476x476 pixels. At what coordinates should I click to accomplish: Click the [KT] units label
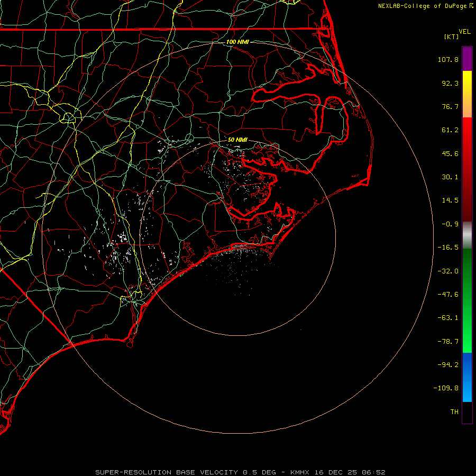pyautogui.click(x=451, y=36)
